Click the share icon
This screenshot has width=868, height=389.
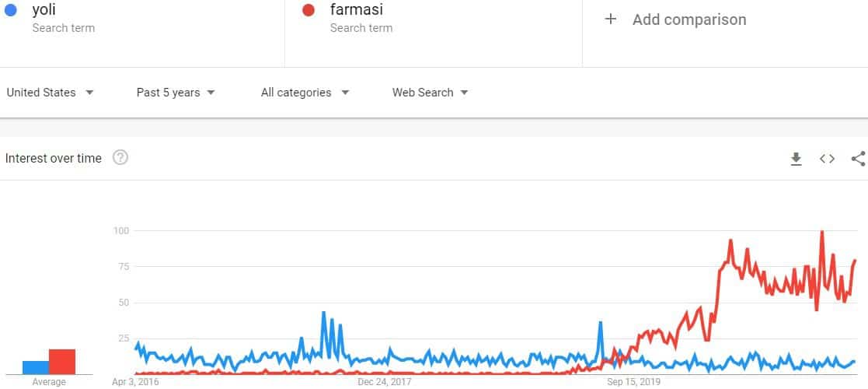tap(859, 159)
